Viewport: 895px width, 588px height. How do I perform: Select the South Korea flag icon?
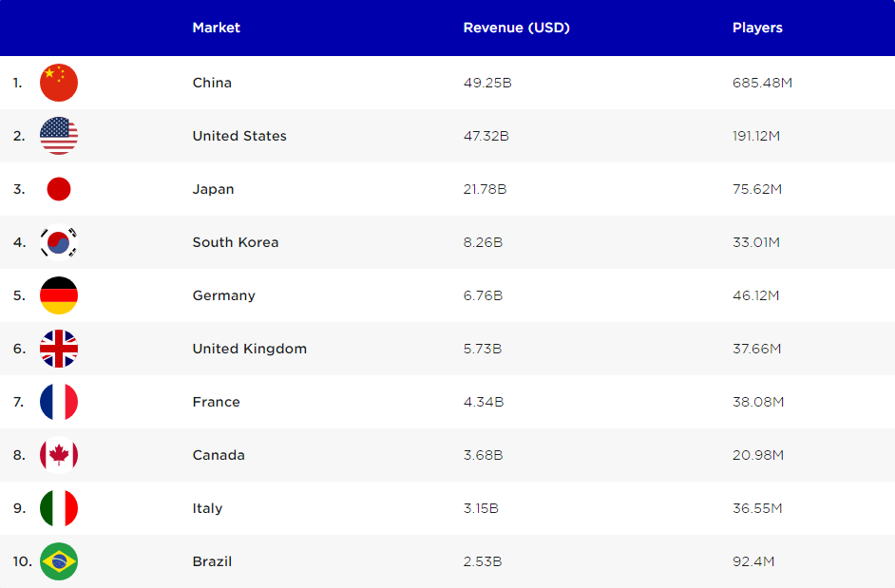(x=59, y=242)
